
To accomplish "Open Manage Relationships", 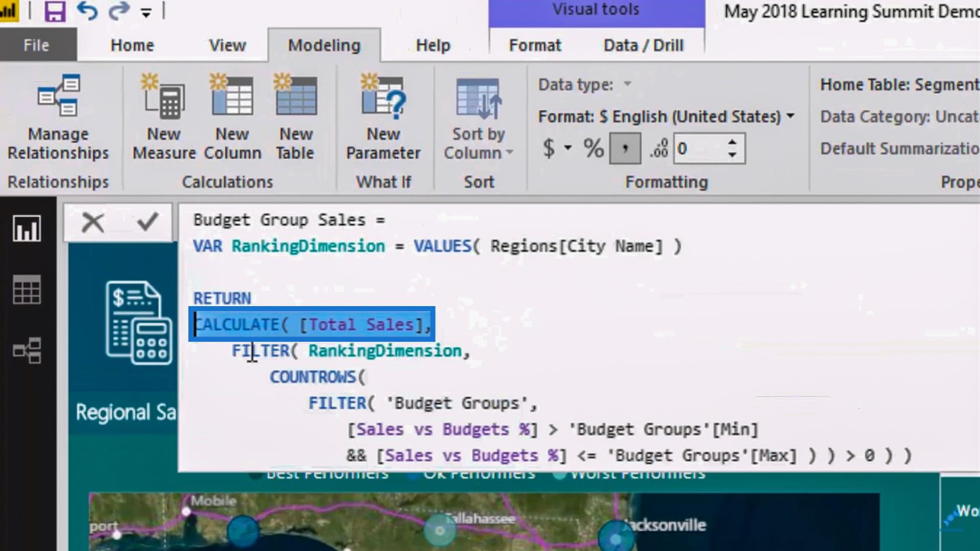I will click(x=58, y=118).
